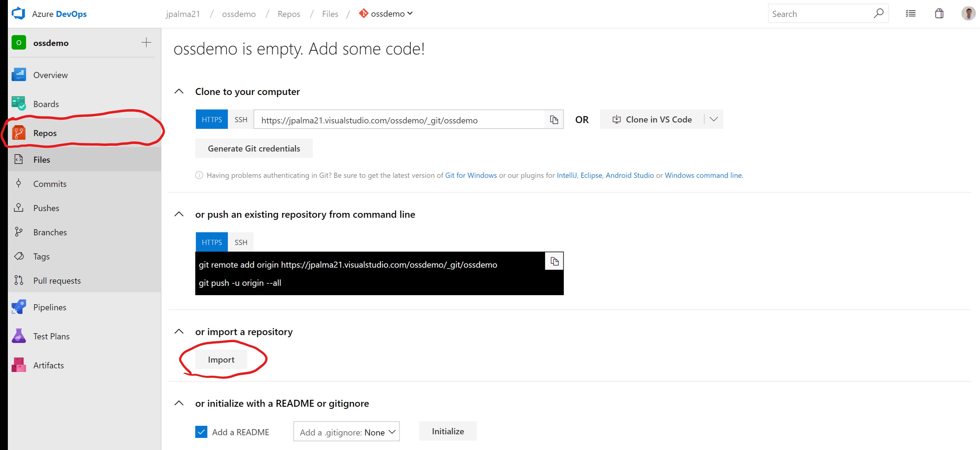Click the Git for Windows link

(471, 175)
